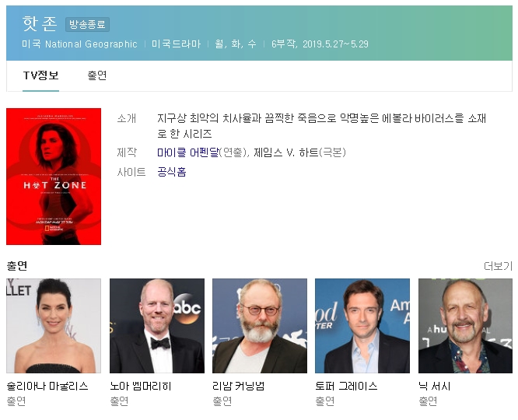This screenshot has width=518, height=420.
Task: Open the 닉 서시 name link
Action: (435, 386)
